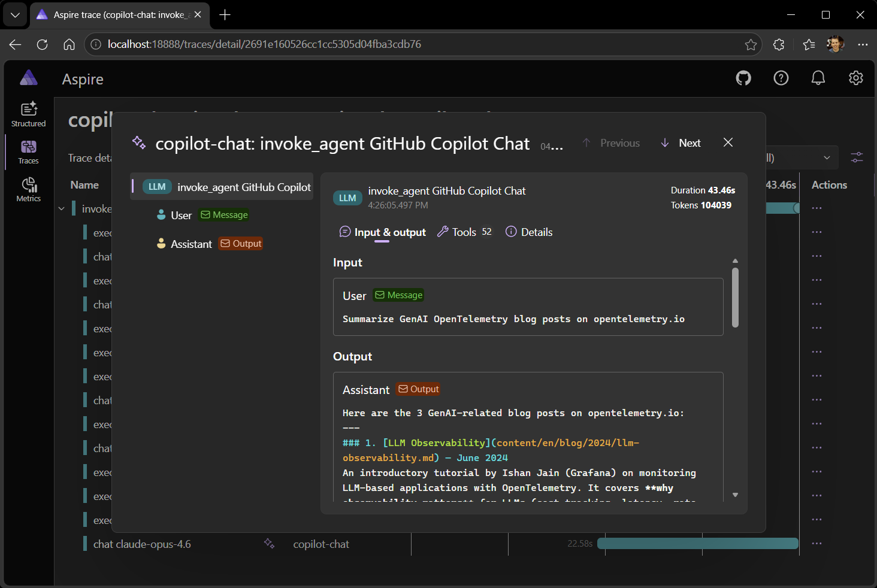Reload the browser page
The image size is (877, 588).
42,44
